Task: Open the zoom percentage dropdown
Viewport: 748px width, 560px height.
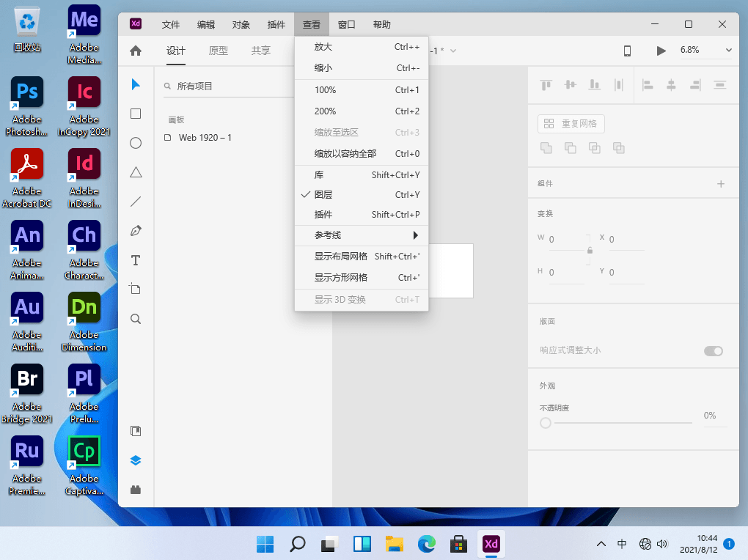Action: tap(728, 51)
